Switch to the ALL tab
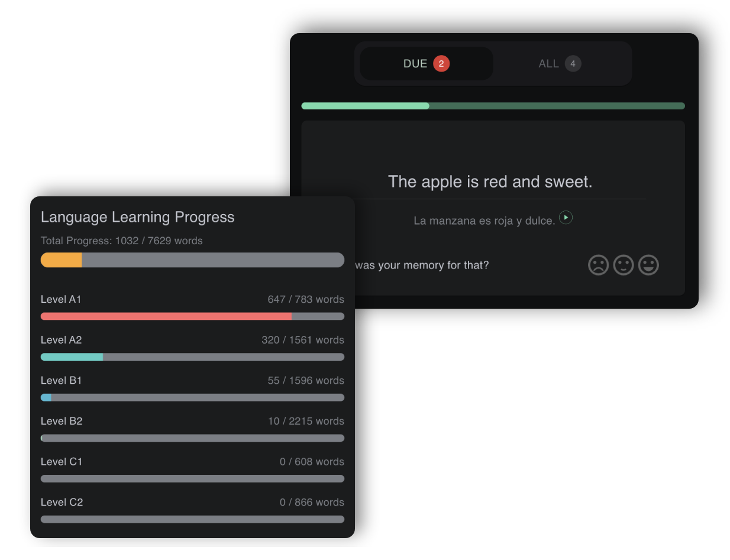Screen dimensions: 730x560 click(558, 63)
